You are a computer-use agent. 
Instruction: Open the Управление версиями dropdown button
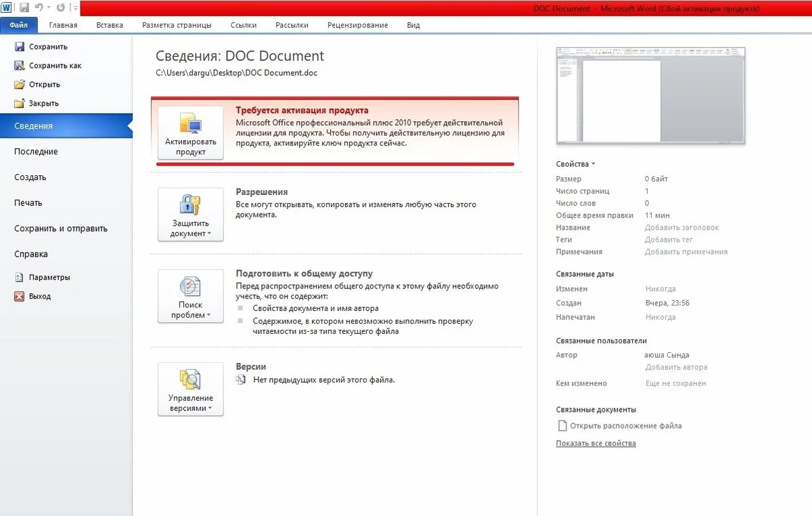click(191, 389)
